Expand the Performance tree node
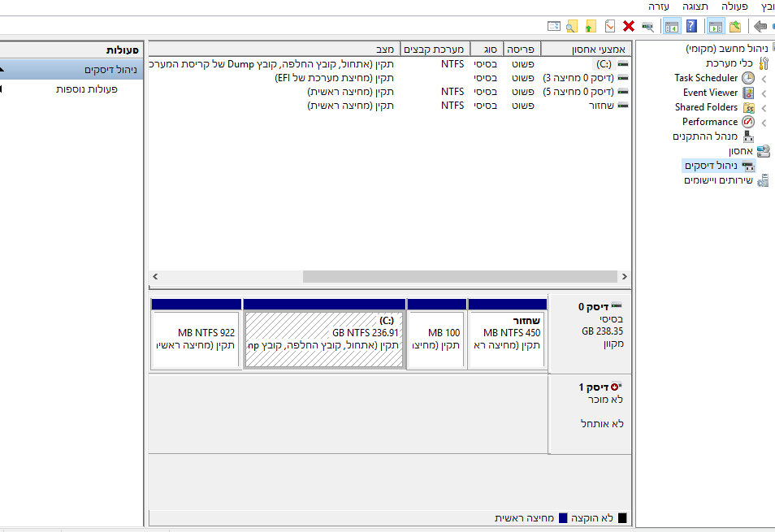This screenshot has width=775, height=532. (x=764, y=123)
